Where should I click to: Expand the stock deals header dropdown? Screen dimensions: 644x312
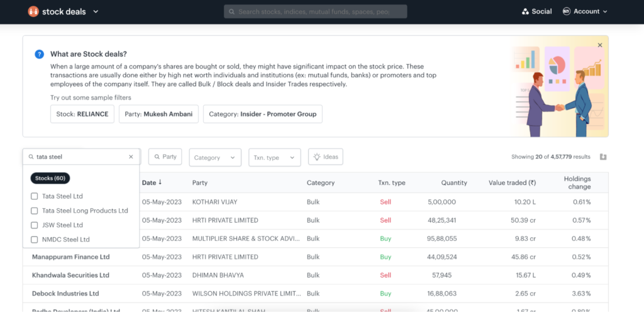pyautogui.click(x=96, y=11)
